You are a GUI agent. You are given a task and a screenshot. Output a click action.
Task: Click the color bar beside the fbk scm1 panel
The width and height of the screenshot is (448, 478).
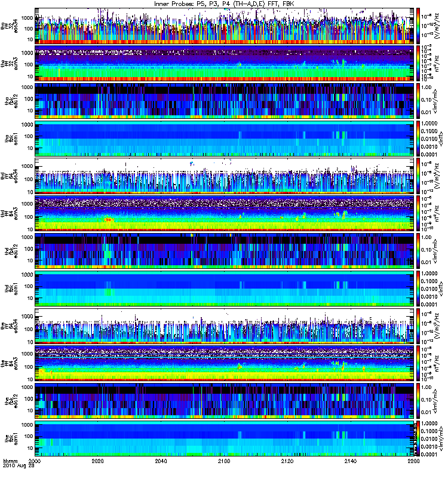click(x=419, y=439)
